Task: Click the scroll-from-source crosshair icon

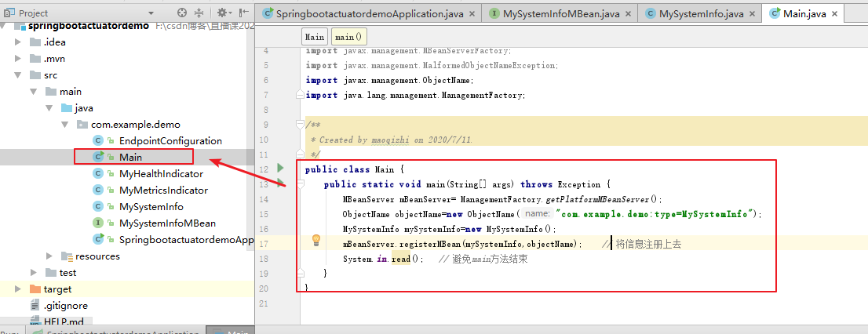Action: 182,13
